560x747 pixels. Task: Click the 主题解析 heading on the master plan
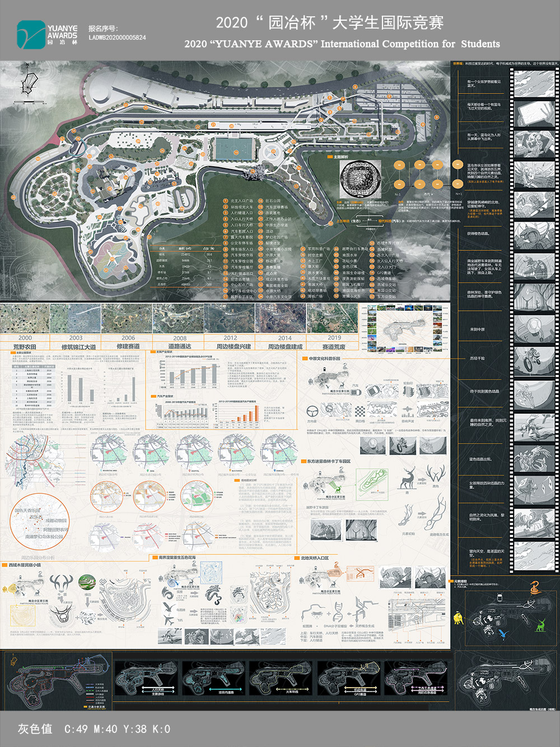coord(341,157)
